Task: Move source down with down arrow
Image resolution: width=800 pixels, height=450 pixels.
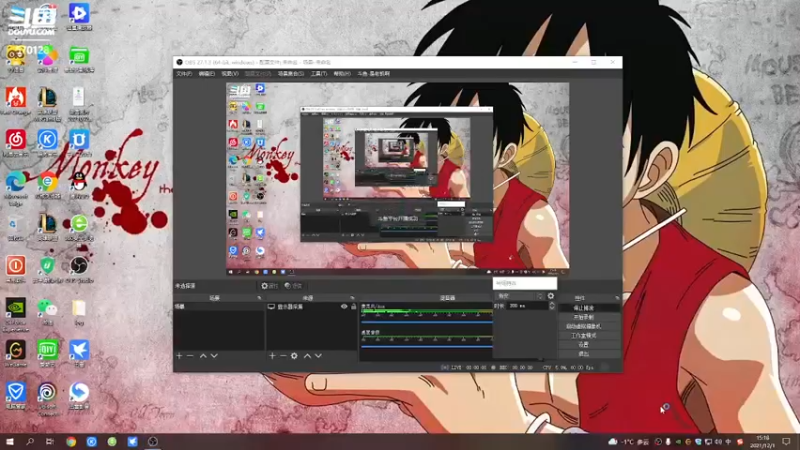Action: pyautogui.click(x=318, y=356)
